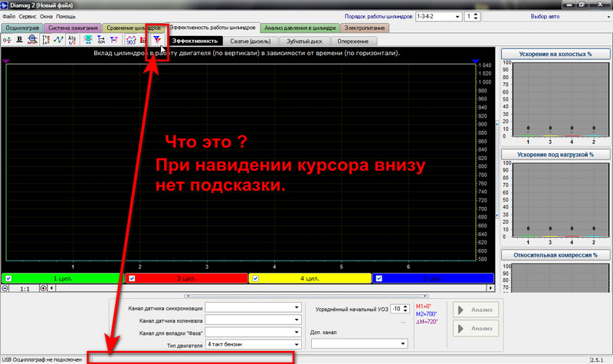Open the Сервис menu
This screenshot has width=613, height=364.
[x=28, y=17]
